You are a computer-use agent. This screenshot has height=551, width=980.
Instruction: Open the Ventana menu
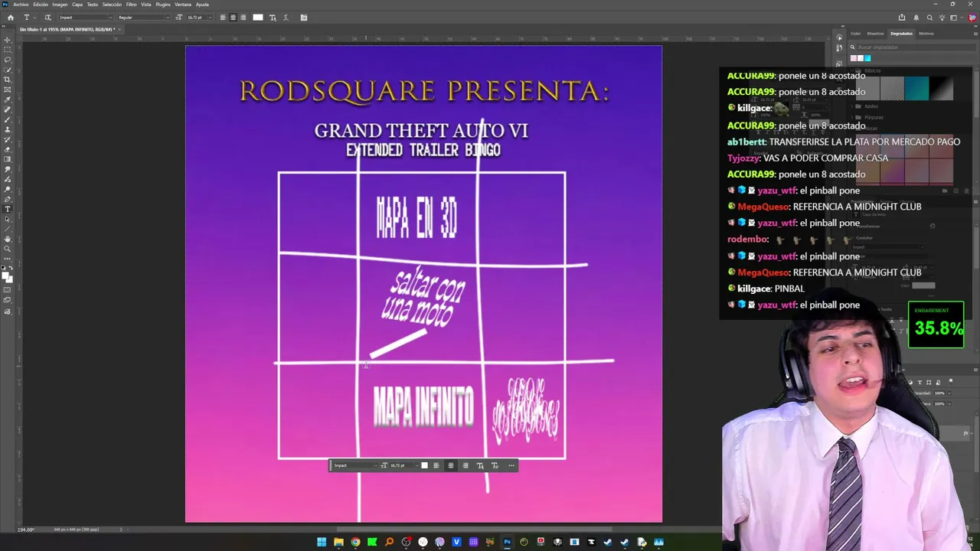[183, 5]
